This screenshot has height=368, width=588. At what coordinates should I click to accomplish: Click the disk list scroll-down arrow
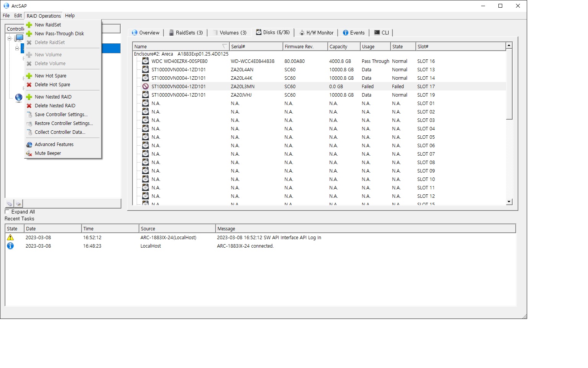[509, 202]
